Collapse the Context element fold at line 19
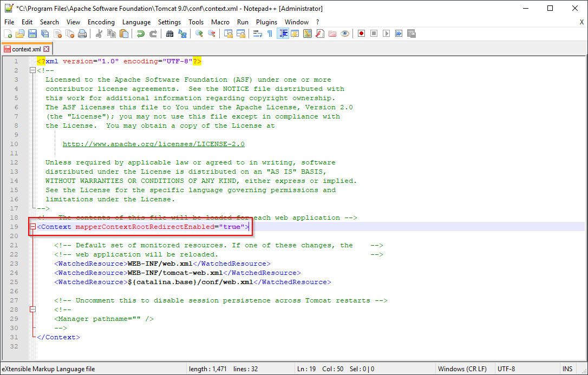Viewport: 588px width, 375px height. tap(32, 227)
